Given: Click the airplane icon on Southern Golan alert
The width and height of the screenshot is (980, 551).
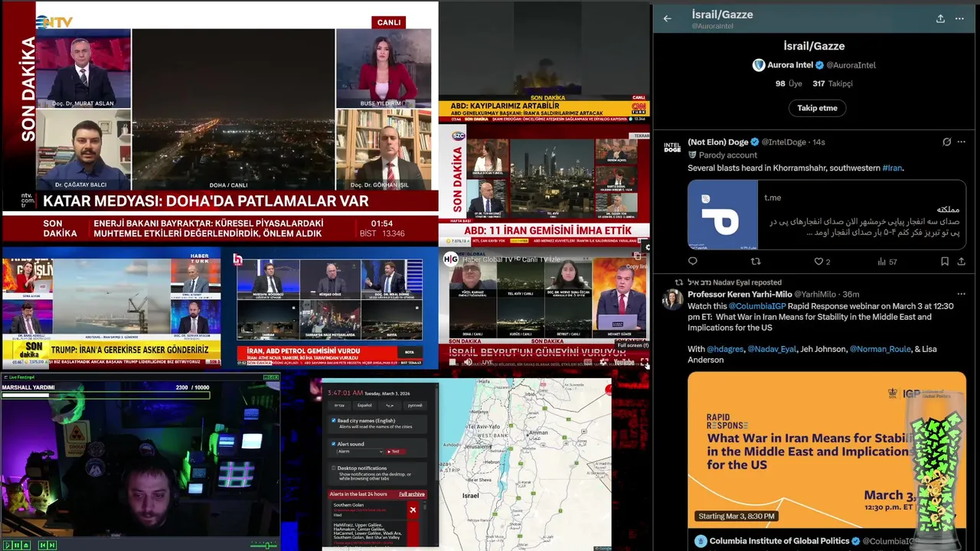Looking at the screenshot, I should pos(413,510).
